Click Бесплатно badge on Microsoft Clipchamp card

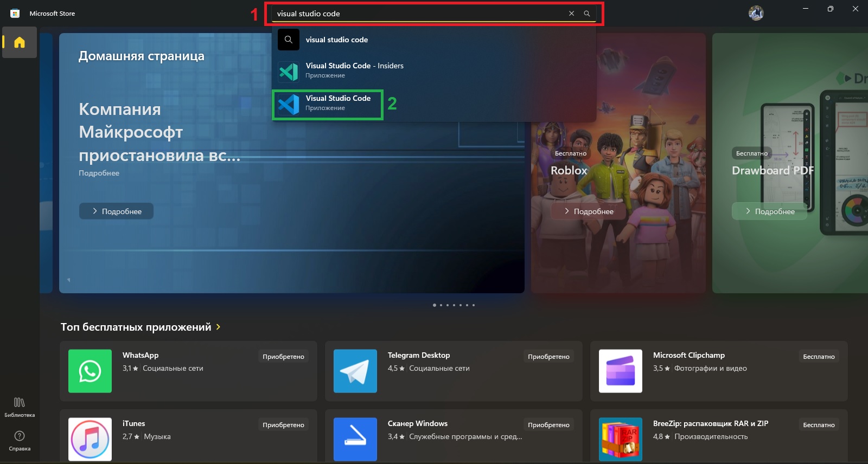pos(819,357)
